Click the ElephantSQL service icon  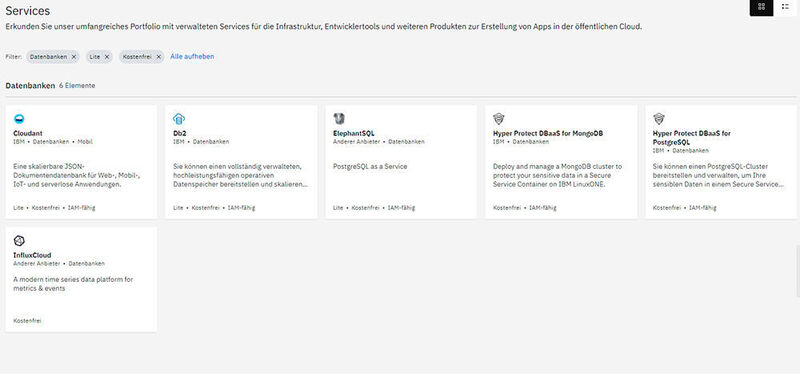(339, 119)
